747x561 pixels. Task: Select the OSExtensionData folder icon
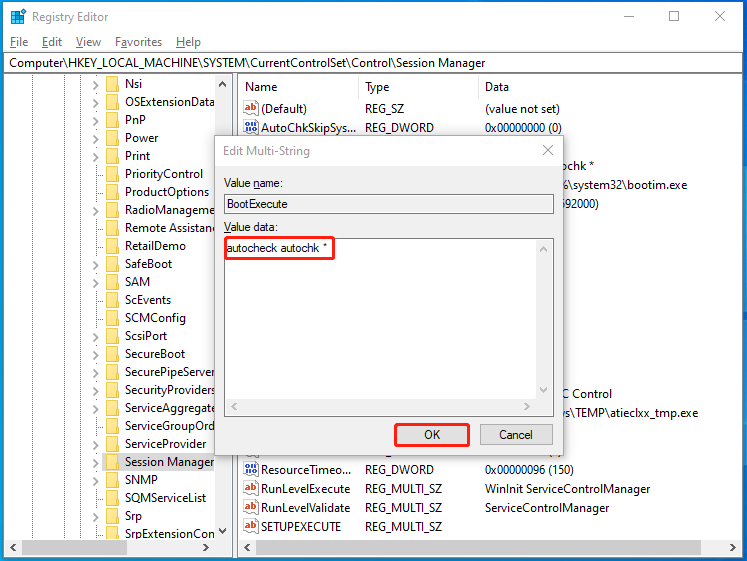tap(112, 102)
